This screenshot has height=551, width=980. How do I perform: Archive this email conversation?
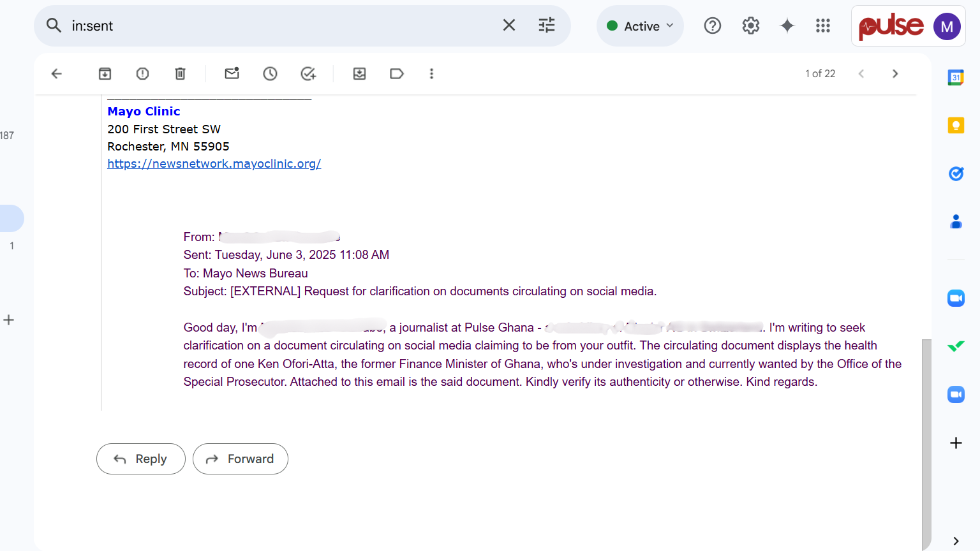(105, 74)
